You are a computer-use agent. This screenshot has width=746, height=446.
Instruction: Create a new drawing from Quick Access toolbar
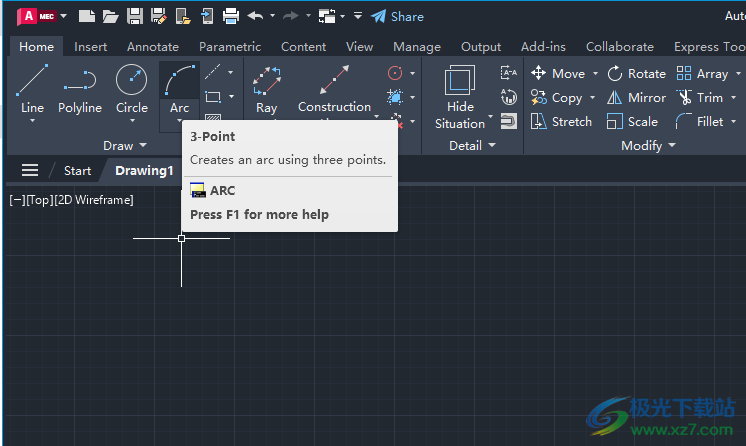pos(87,16)
